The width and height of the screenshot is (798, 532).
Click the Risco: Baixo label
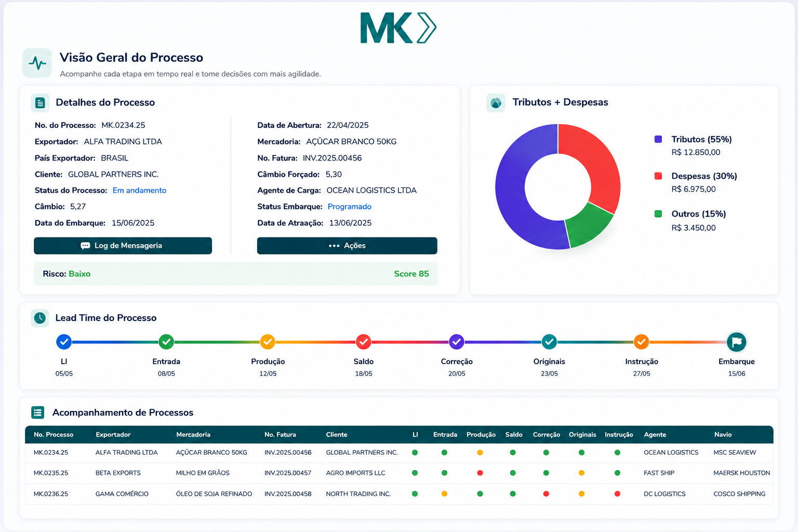[x=66, y=274]
